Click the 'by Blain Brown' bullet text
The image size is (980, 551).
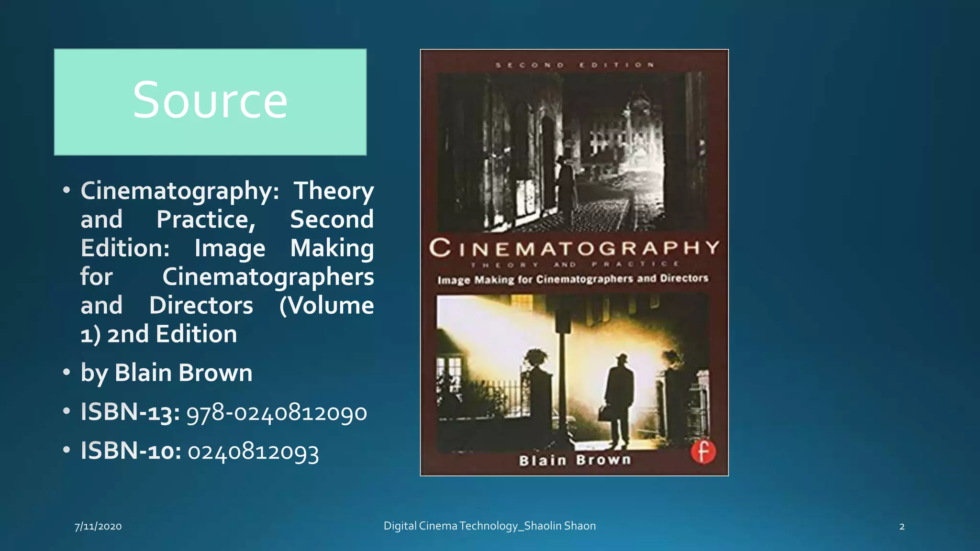pyautogui.click(x=166, y=373)
